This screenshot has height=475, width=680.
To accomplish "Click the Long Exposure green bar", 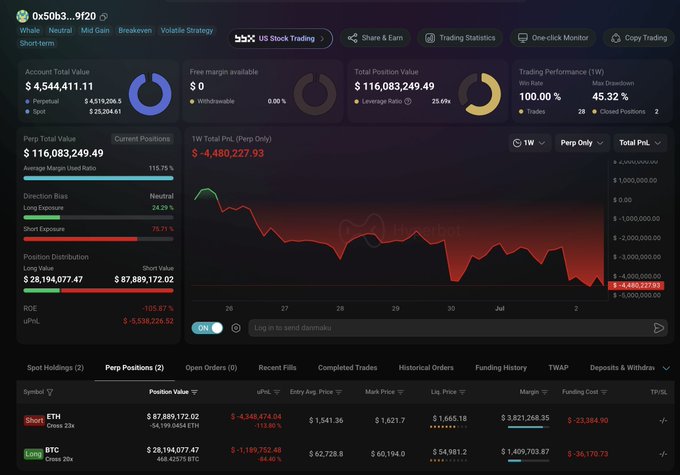I will (x=42, y=217).
